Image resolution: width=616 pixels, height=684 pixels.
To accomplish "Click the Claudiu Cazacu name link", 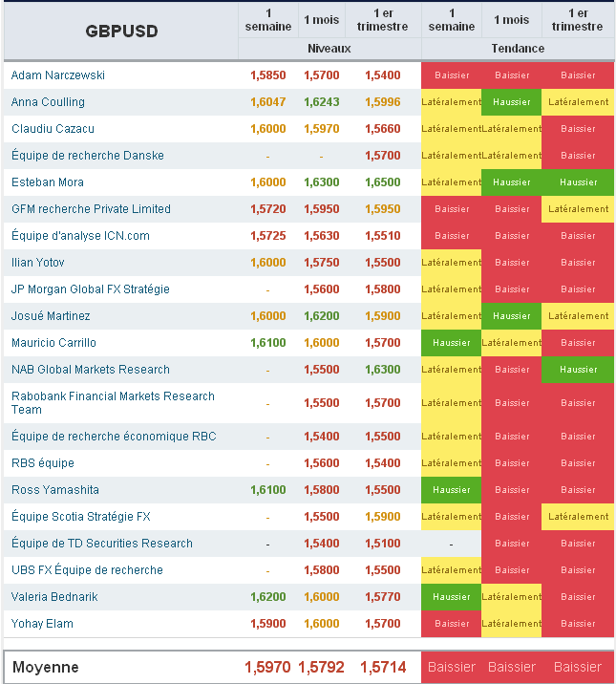I will coord(53,129).
